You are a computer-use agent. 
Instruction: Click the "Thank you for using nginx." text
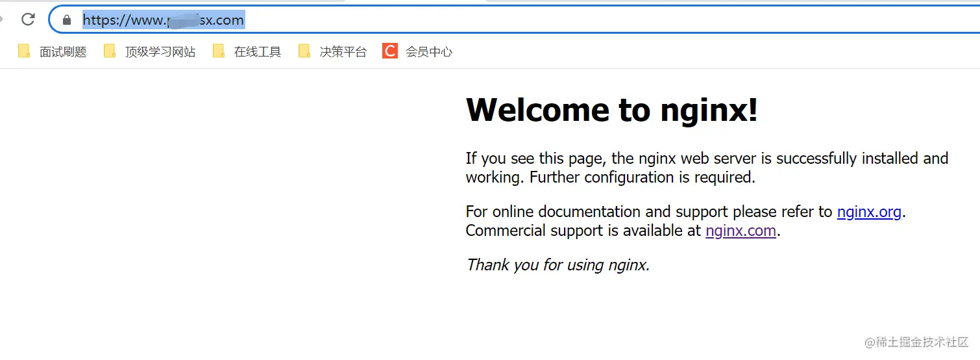[558, 265]
